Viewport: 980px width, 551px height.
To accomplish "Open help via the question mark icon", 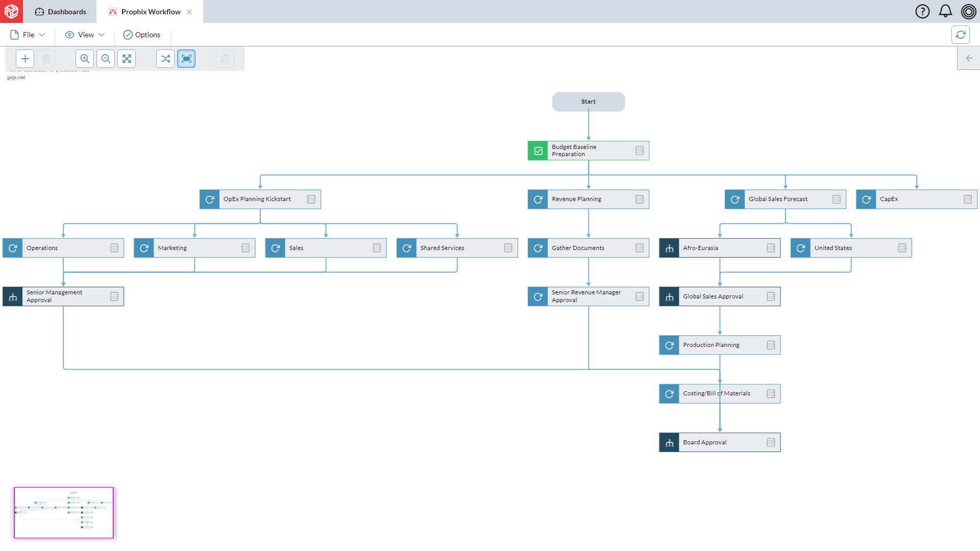I will click(x=922, y=11).
